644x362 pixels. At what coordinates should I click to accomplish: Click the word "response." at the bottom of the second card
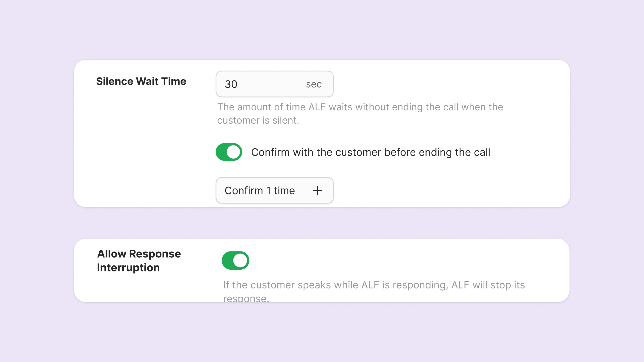click(246, 298)
